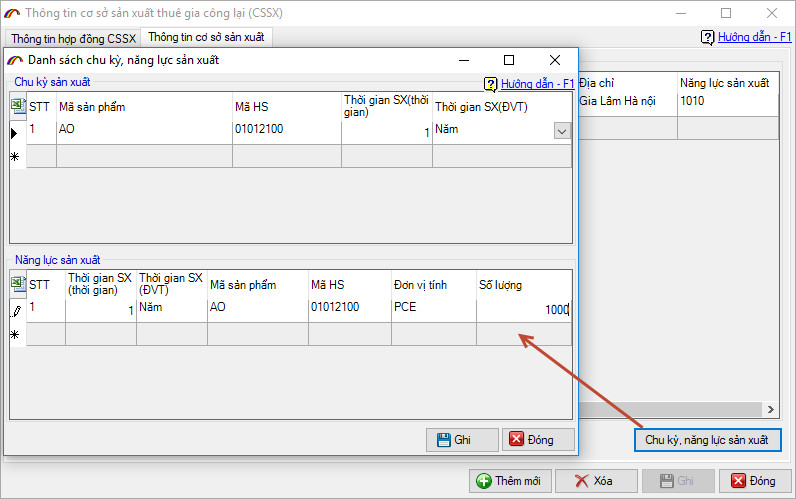
Task: Click pencil edit row marker in Năng lực grid
Action: click(x=17, y=311)
